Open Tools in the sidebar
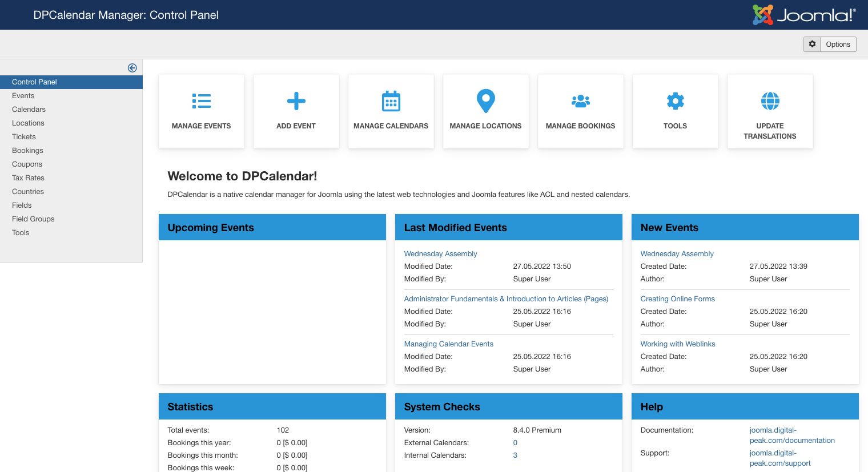The image size is (868, 472). [71, 233]
